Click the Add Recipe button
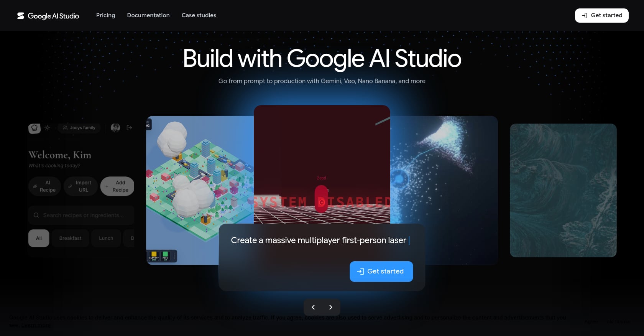Screen dimensions: 644x336 pyautogui.click(x=117, y=186)
